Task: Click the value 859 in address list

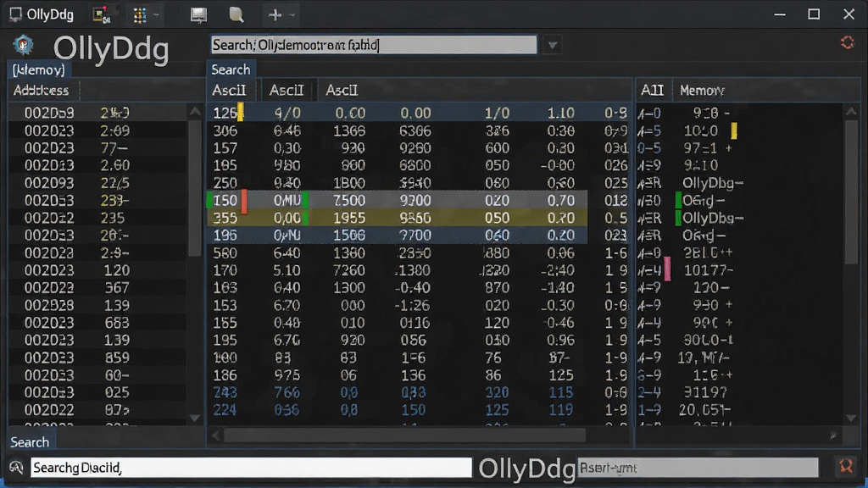Action: pyautogui.click(x=117, y=358)
